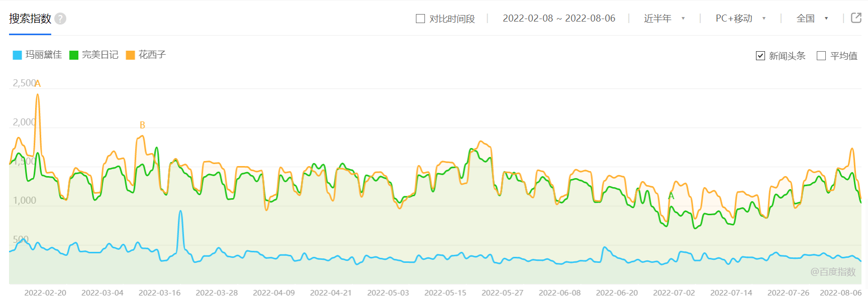The image size is (868, 303).
Task: Click the 花西子 legend label
Action: click(152, 55)
